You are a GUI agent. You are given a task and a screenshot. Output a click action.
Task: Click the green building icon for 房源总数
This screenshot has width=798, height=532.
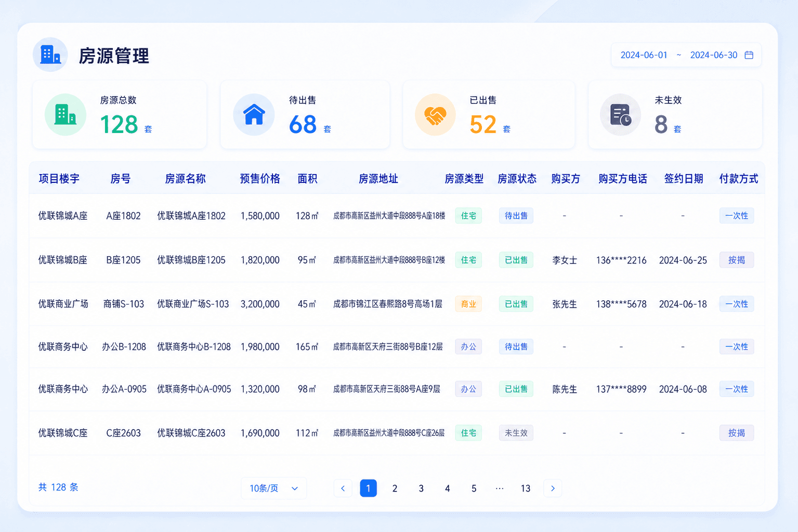[x=66, y=114]
